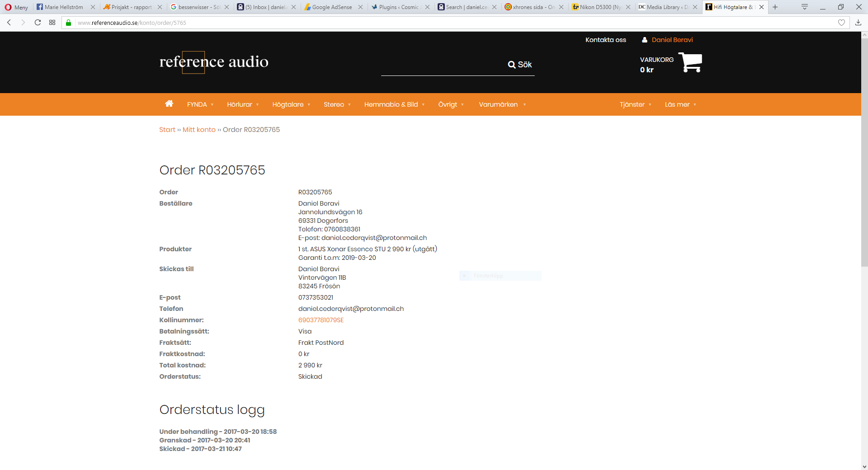Click the search magnifier Sök icon

point(520,65)
